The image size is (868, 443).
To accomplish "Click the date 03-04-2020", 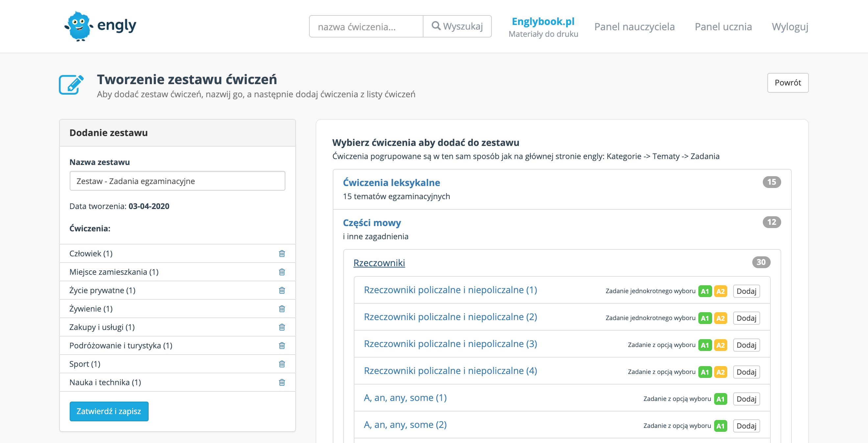I will coord(149,206).
